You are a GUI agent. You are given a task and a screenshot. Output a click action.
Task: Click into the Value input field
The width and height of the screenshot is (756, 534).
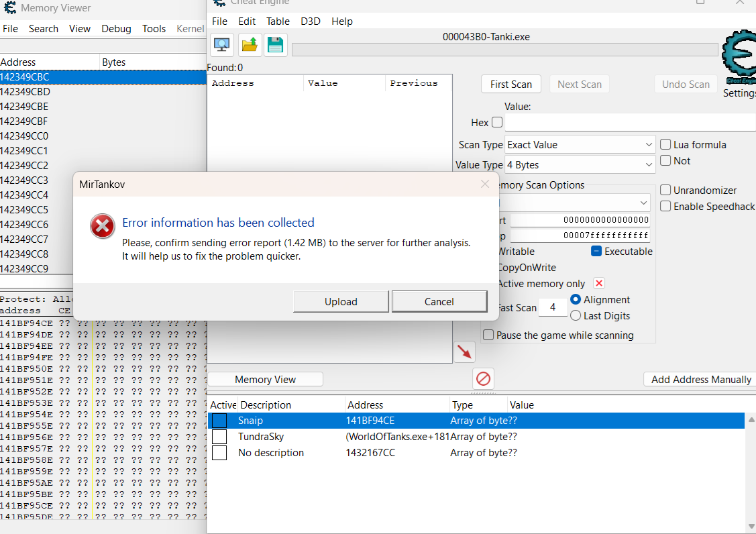coord(630,122)
